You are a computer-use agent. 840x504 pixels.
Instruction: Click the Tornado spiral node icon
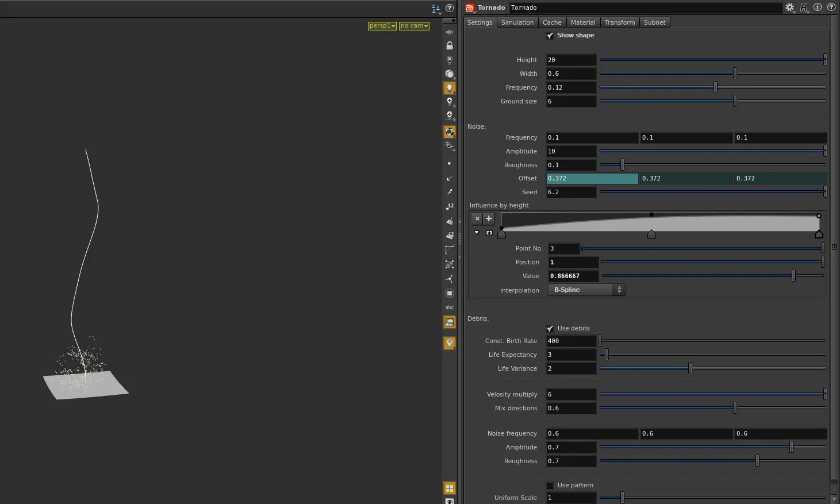469,7
